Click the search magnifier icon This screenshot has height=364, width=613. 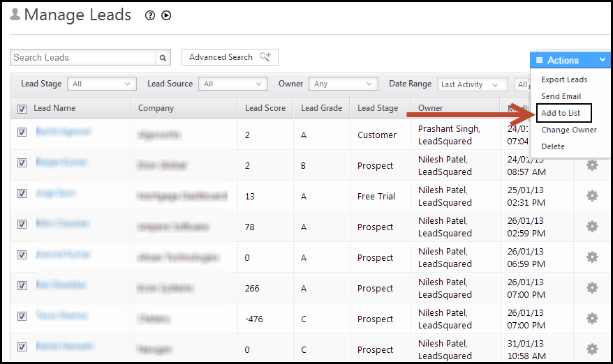click(163, 58)
